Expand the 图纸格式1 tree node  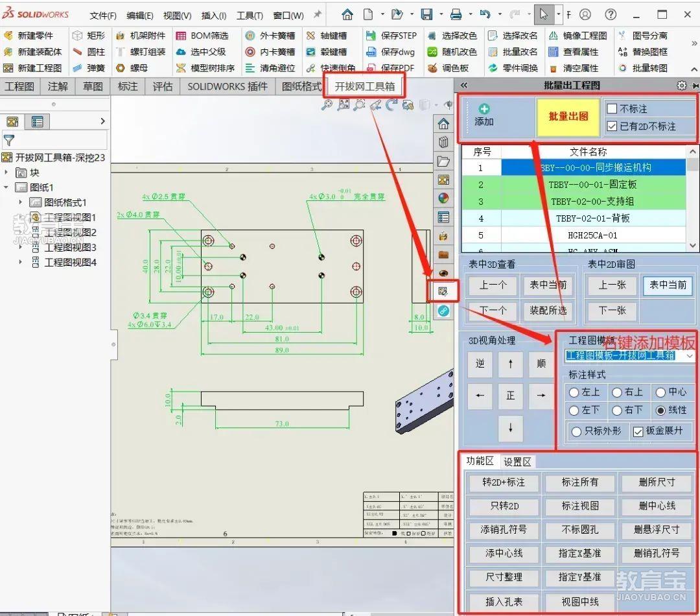20,202
